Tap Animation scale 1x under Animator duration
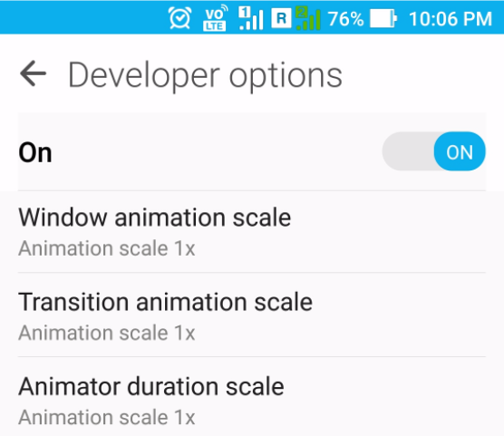504x436 pixels. pyautogui.click(x=107, y=417)
